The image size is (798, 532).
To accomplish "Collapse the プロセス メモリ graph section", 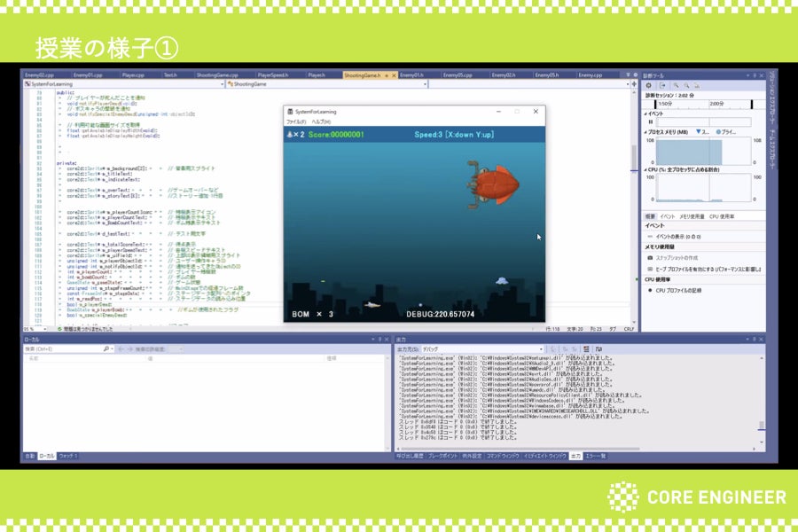I will click(x=645, y=131).
